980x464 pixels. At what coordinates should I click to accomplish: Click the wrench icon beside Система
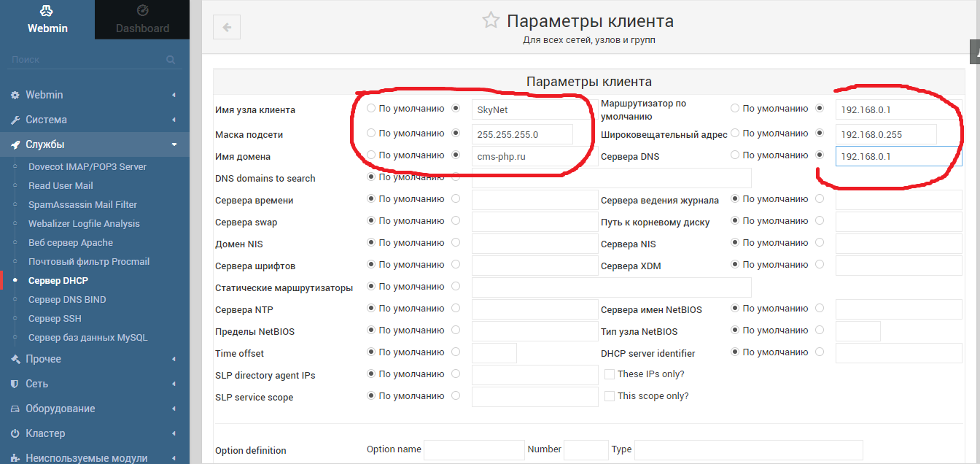coord(15,120)
